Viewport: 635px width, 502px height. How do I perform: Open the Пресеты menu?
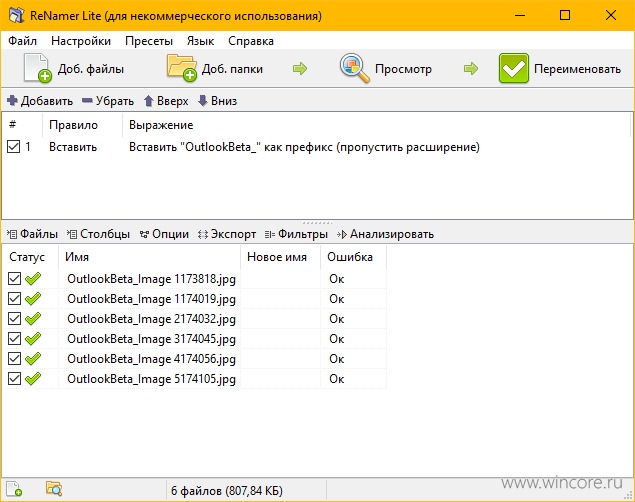[x=149, y=41]
